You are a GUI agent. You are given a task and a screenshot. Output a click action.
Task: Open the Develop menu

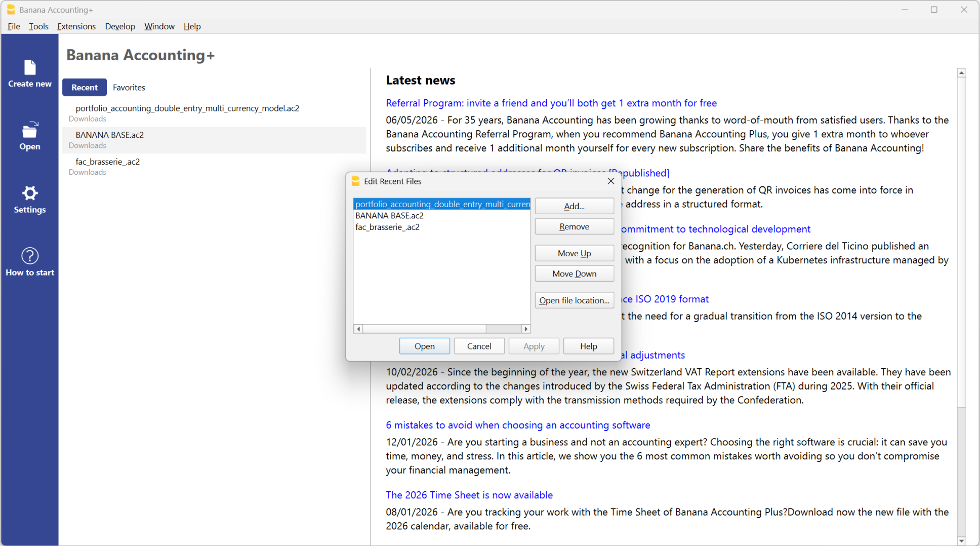coord(120,26)
